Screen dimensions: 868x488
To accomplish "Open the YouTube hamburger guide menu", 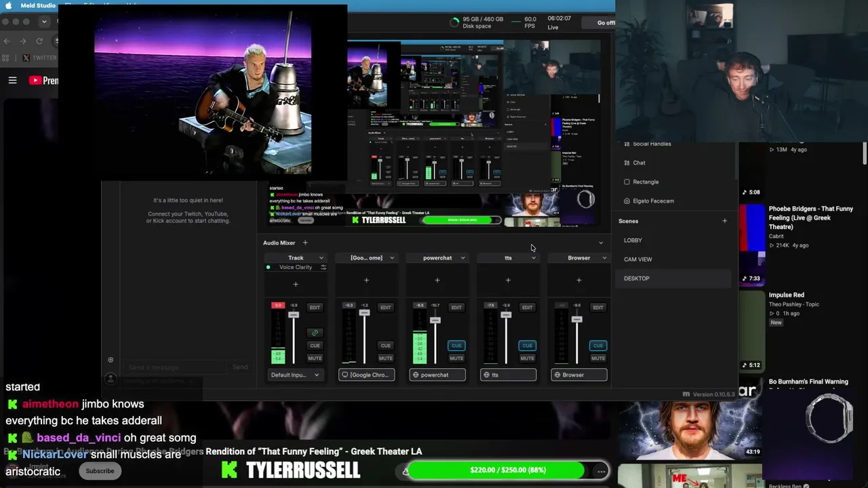I will tap(12, 81).
